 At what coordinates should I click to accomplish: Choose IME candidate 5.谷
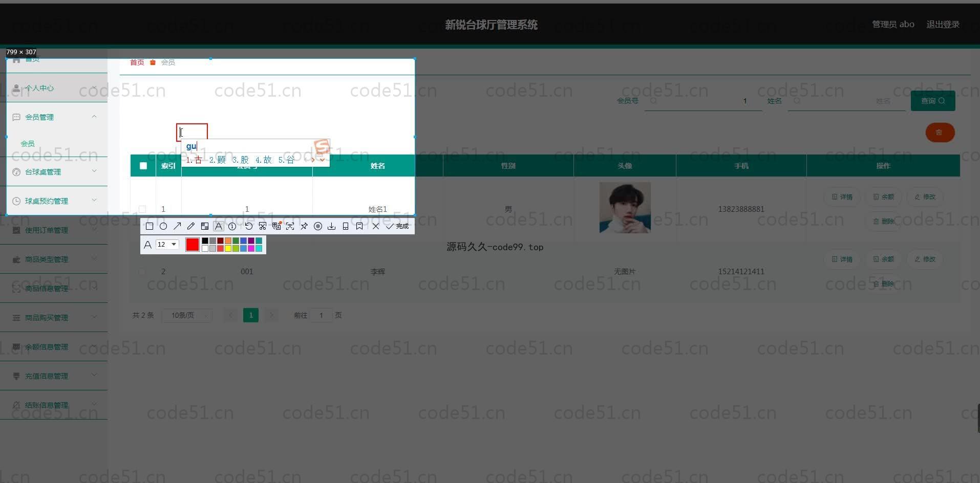pos(286,160)
